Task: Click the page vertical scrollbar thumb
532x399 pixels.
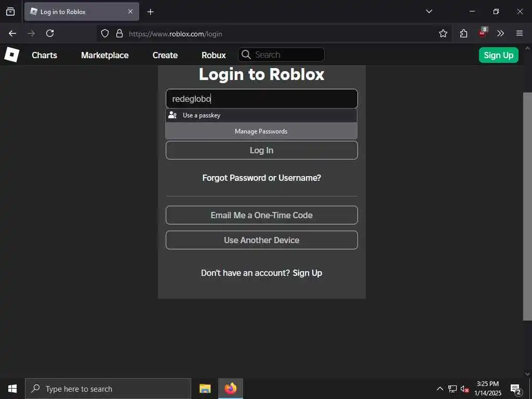Action: click(x=527, y=206)
